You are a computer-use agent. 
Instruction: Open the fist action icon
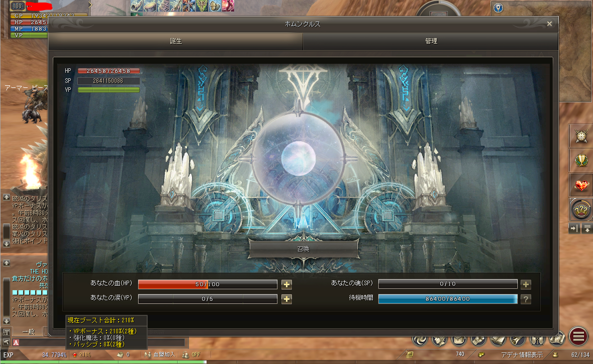click(478, 339)
